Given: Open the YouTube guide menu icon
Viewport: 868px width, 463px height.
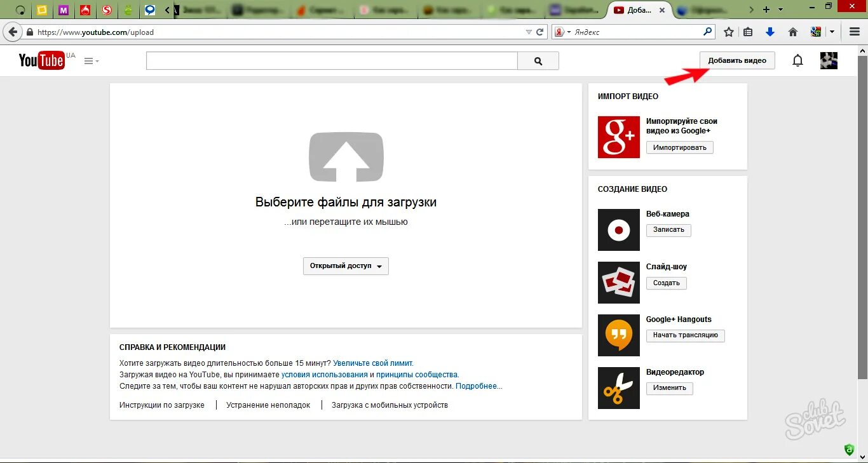Looking at the screenshot, I should point(92,61).
